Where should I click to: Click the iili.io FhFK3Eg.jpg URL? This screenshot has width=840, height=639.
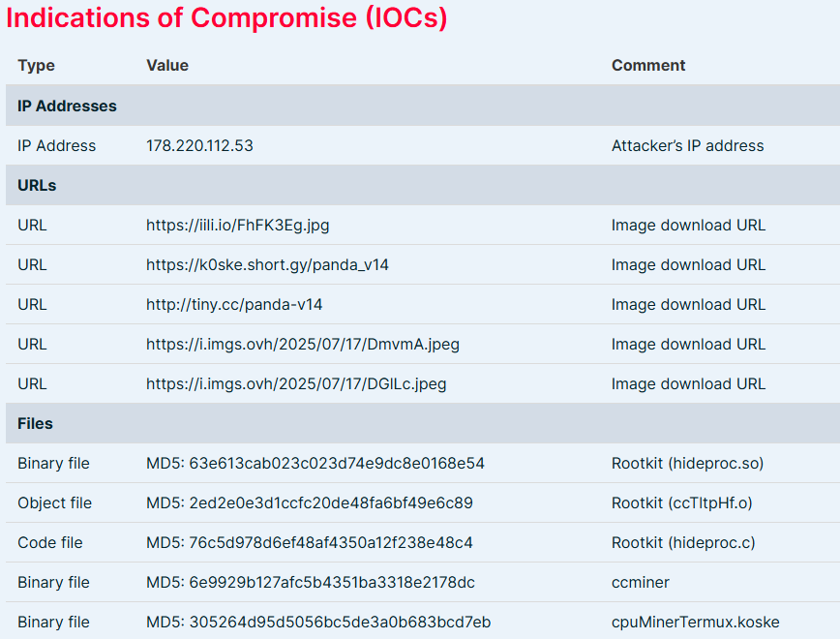238,225
